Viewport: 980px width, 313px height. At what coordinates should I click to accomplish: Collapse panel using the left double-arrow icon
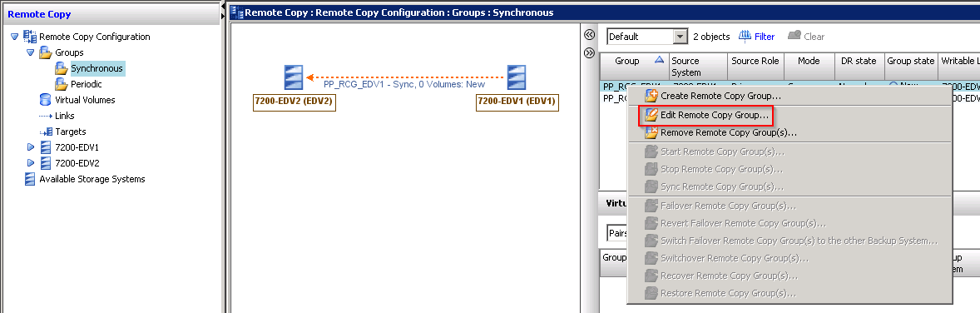pos(589,35)
